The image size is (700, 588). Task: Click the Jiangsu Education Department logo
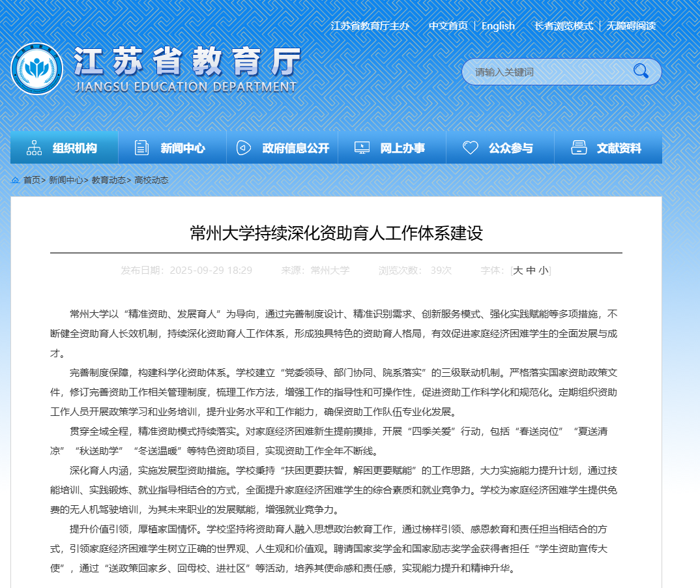[x=37, y=69]
